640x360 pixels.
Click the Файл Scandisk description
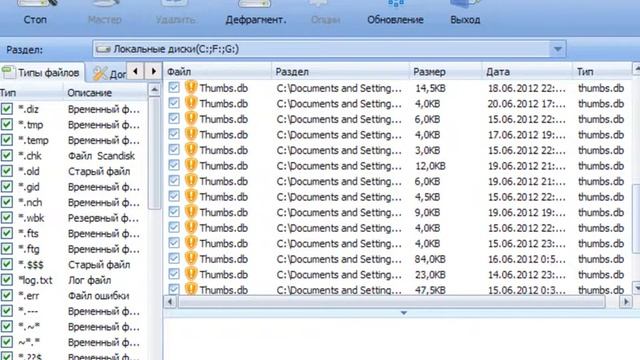(x=101, y=156)
